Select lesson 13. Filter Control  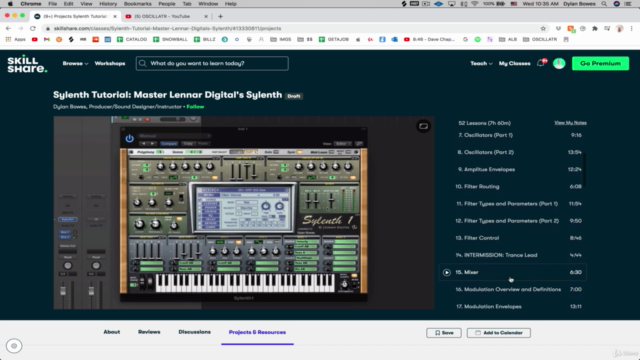pos(513,238)
